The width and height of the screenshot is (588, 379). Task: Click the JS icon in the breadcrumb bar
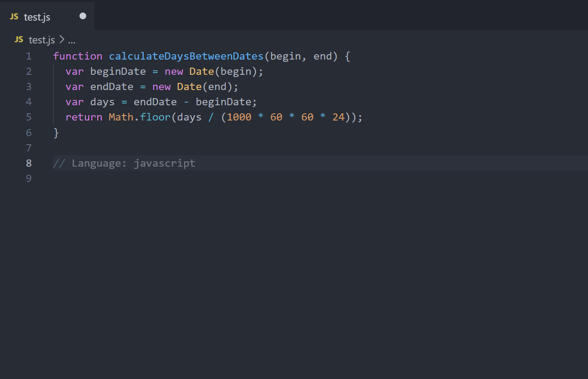(19, 40)
